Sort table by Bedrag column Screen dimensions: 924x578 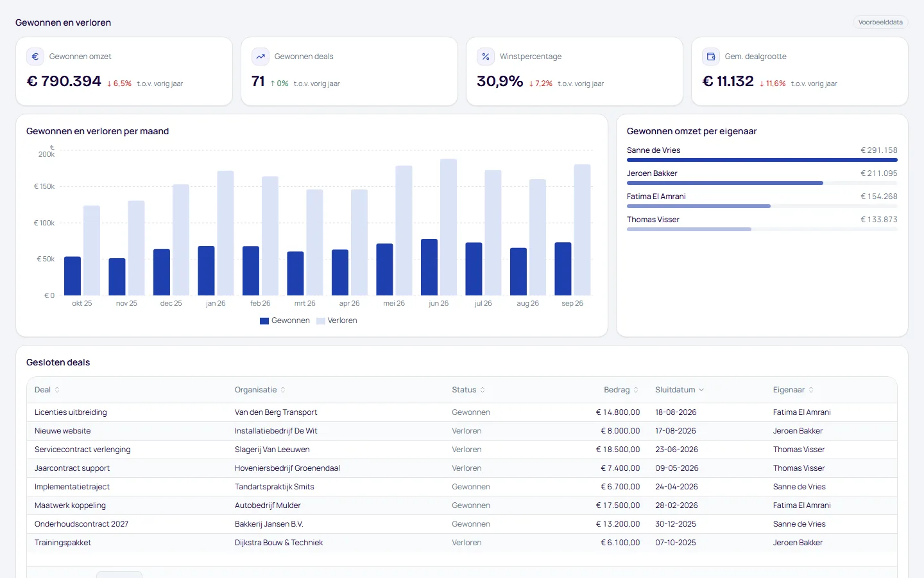tap(621, 390)
